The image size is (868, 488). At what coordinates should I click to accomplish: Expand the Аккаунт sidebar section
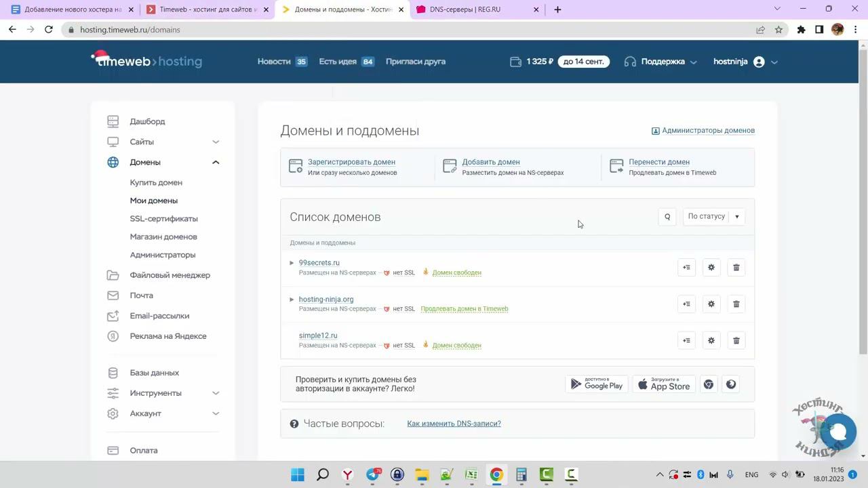pos(216,413)
